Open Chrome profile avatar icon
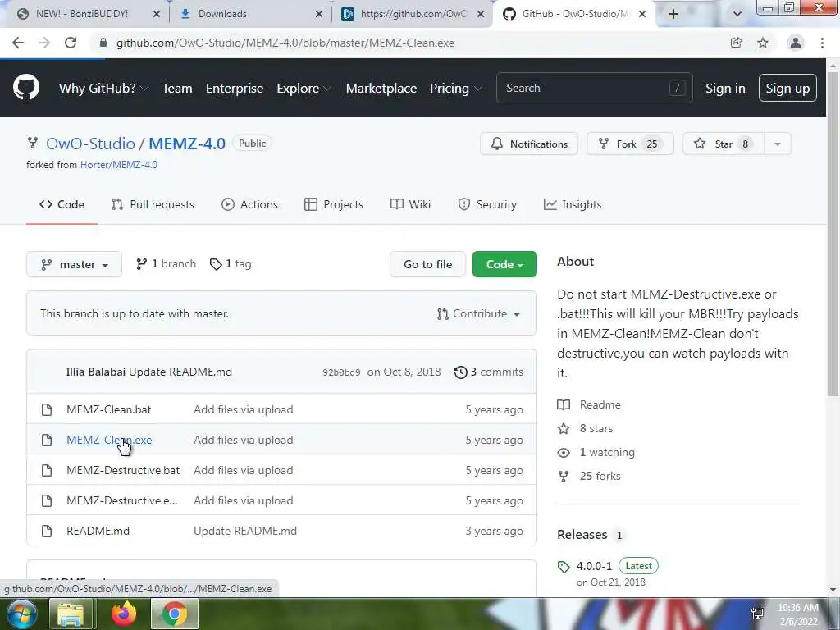 [796, 43]
